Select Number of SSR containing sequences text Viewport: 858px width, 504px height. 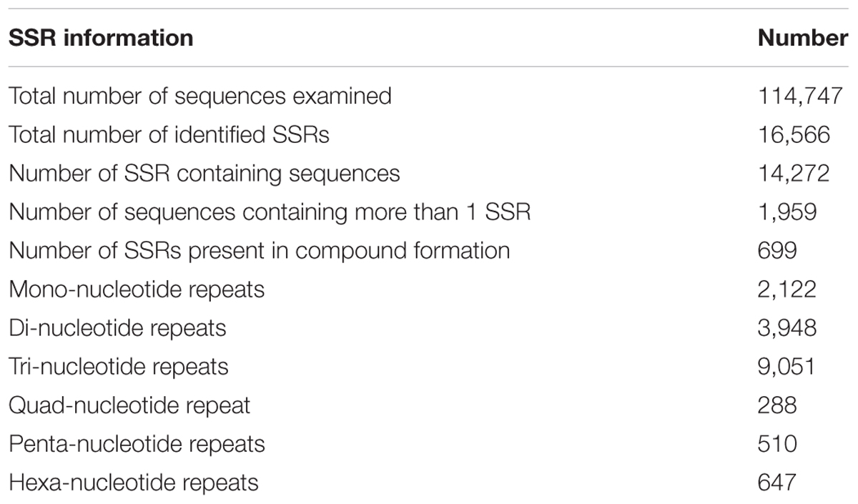[x=204, y=173]
